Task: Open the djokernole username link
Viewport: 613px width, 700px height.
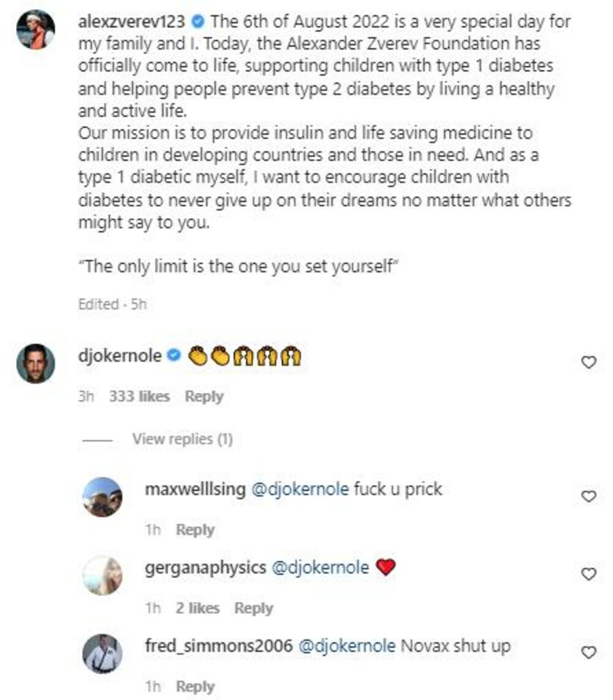Action: point(120,355)
